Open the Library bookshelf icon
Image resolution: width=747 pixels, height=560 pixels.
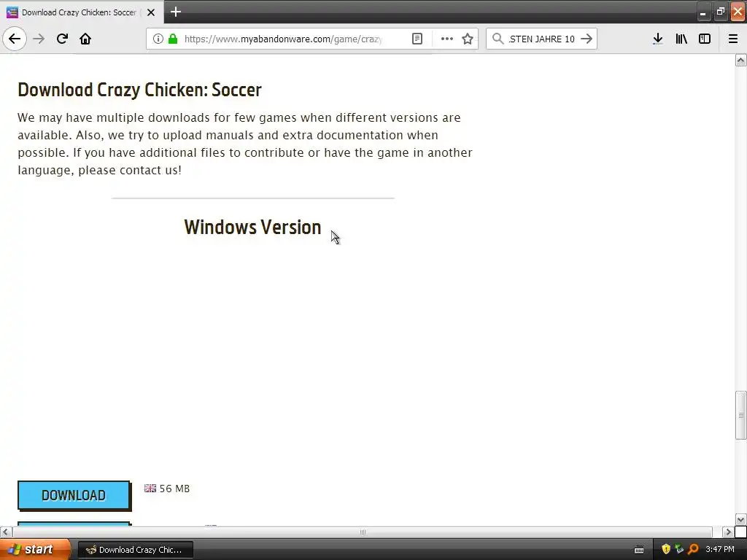[x=681, y=39]
